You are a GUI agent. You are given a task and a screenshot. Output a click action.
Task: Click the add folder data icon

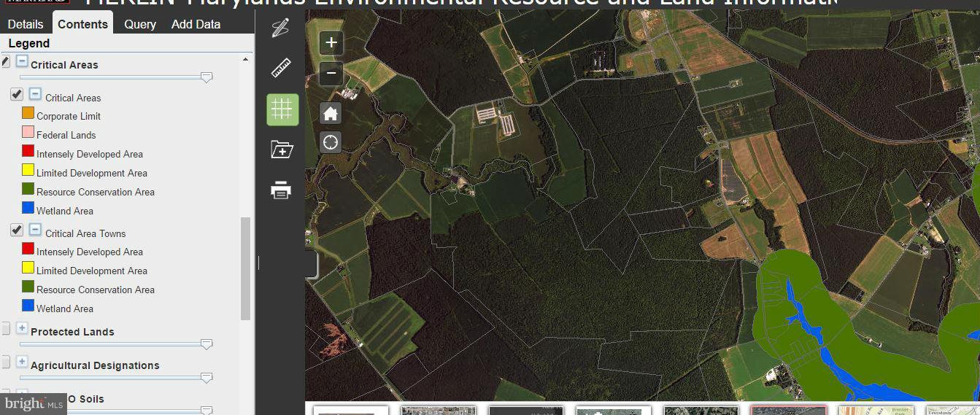pos(281,150)
